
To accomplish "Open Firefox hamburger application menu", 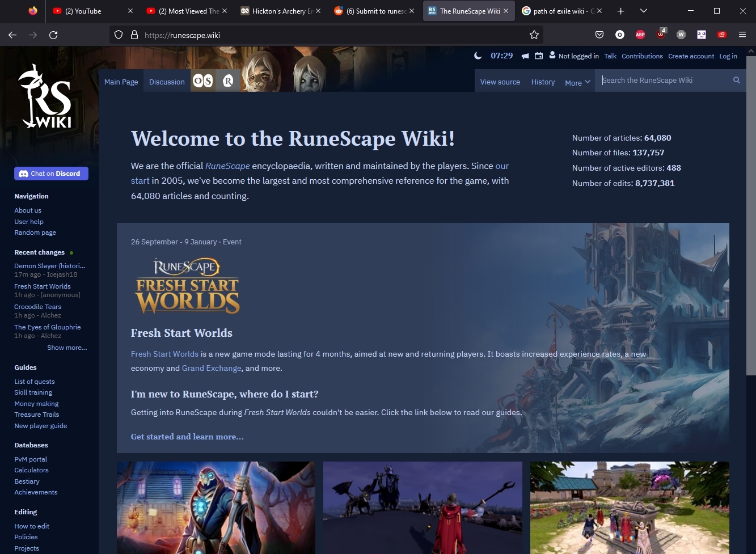I will (742, 35).
